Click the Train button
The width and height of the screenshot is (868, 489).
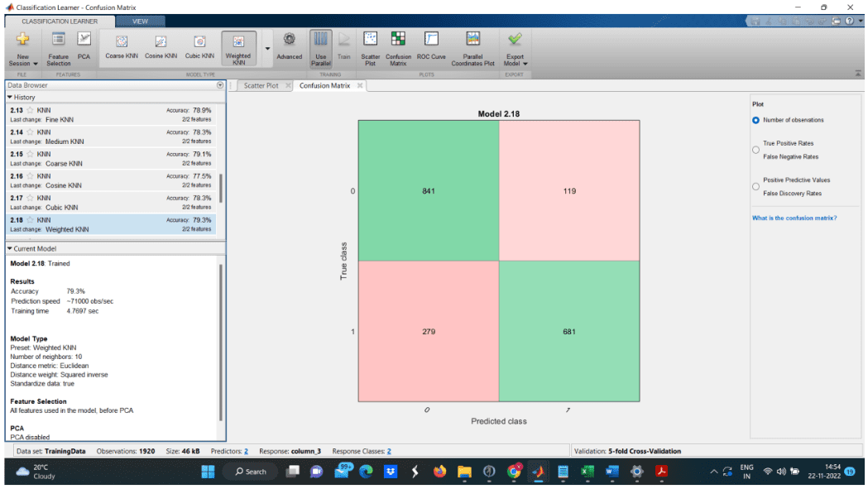[343, 47]
